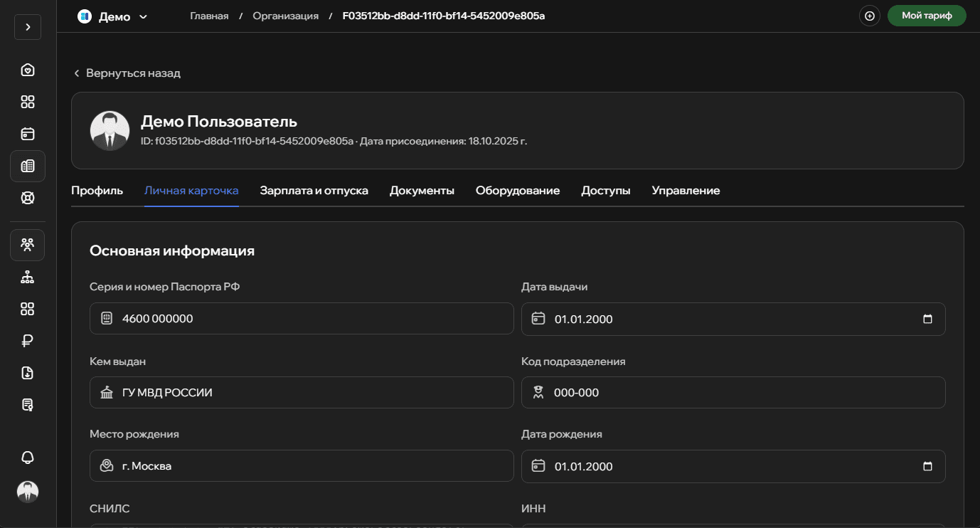Go to Главная breadcrumb
Viewport: 980px width, 528px height.
point(209,16)
